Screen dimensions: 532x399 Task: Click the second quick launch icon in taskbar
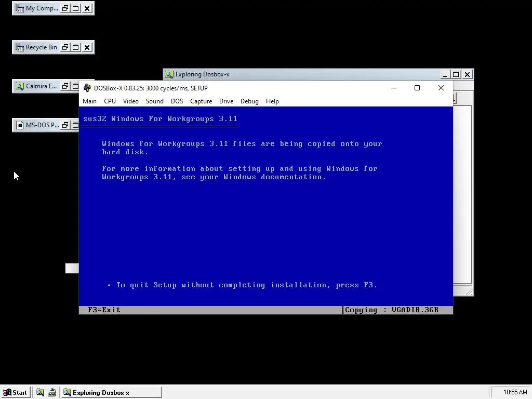pyautogui.click(x=52, y=393)
